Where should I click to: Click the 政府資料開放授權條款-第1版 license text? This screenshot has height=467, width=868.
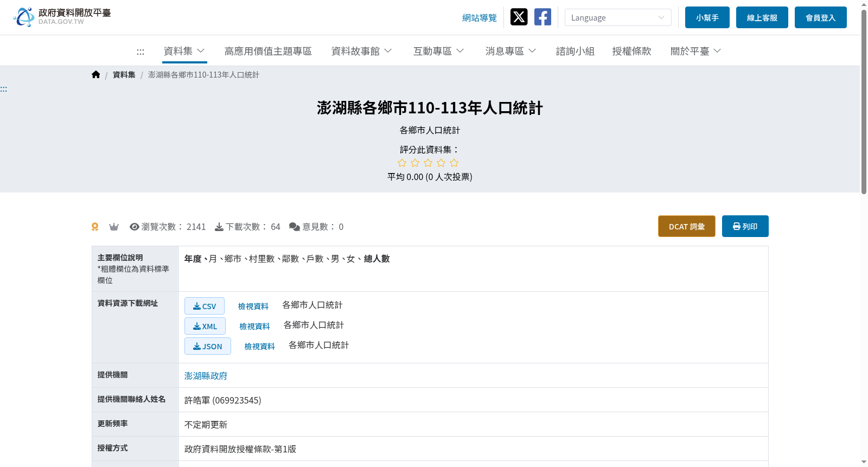coord(240,449)
